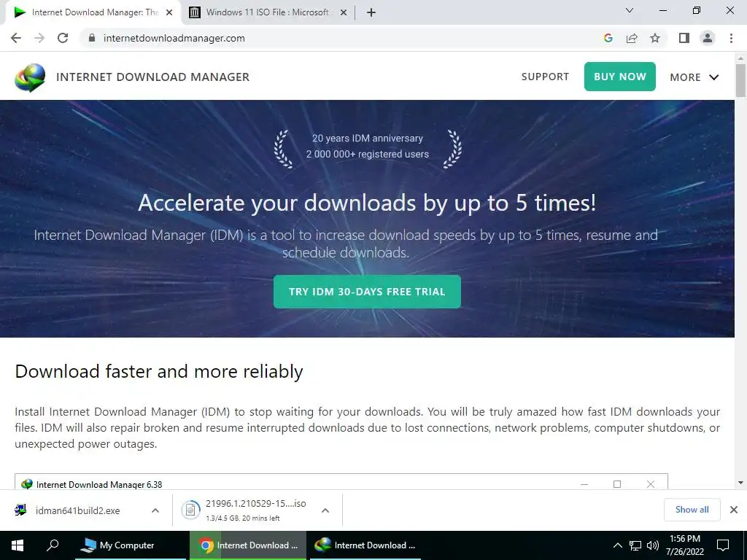Screen dimensions: 747x560
Task: Close the Internet Download Manager tab
Action: click(169, 12)
